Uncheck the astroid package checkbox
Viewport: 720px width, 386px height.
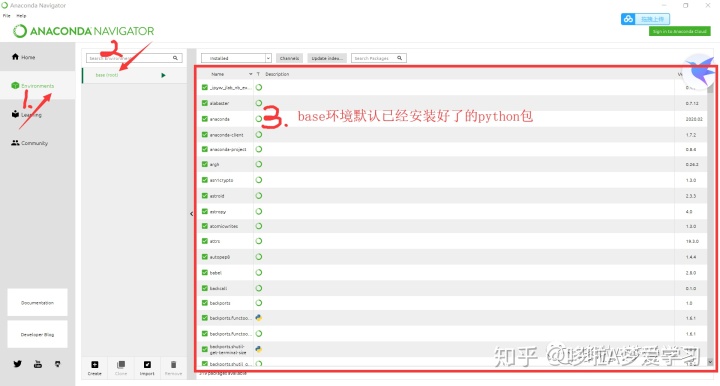tap(205, 196)
